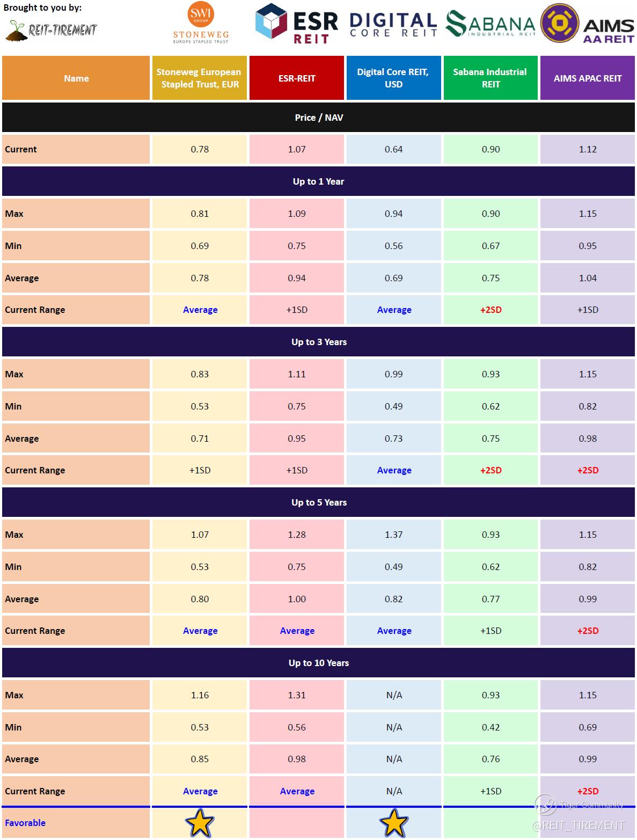Click the Current Price/NAV value 0.78 for Stoneweg

[200, 149]
